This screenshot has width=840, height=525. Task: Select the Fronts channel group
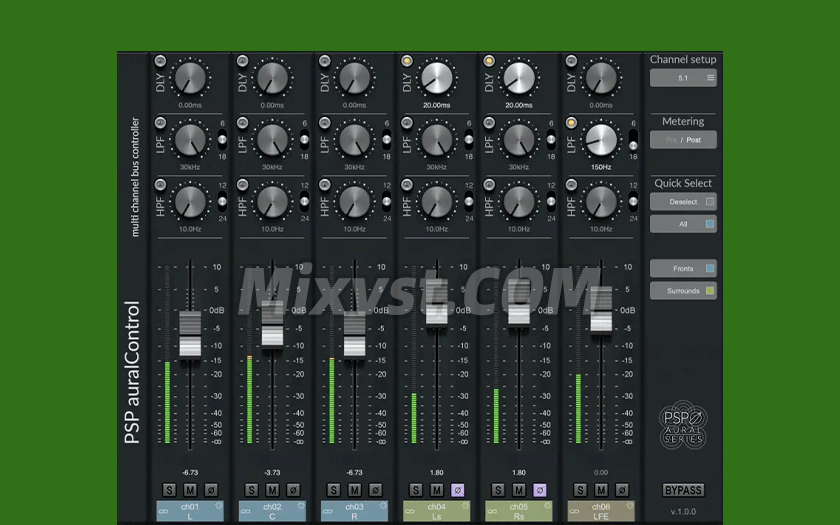pyautogui.click(x=683, y=268)
